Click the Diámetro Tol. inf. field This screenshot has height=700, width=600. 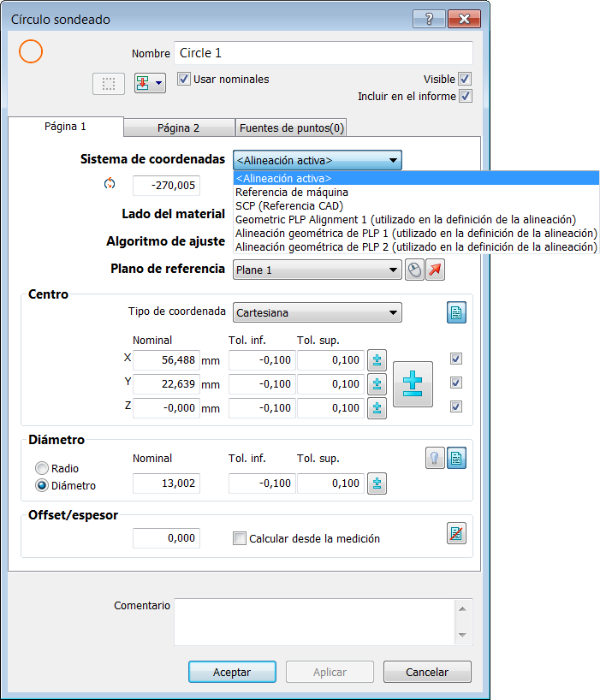click(262, 483)
